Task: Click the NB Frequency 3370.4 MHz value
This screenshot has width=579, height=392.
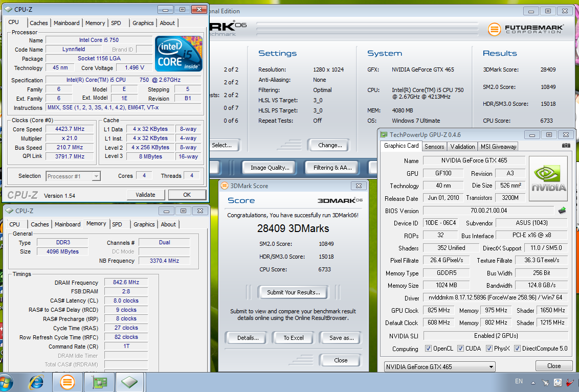Action: 164,261
